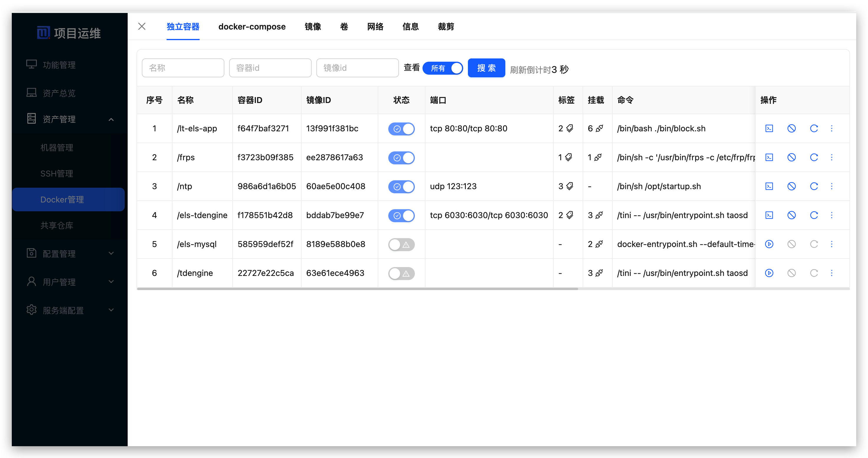This screenshot has width=868, height=458.
Task: Start the /tdengine container
Action: coord(769,273)
